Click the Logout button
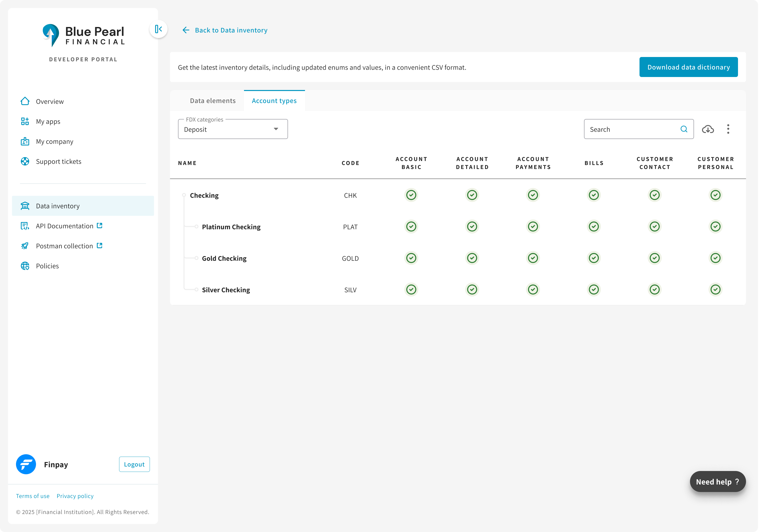Image resolution: width=760 pixels, height=532 pixels. point(134,464)
